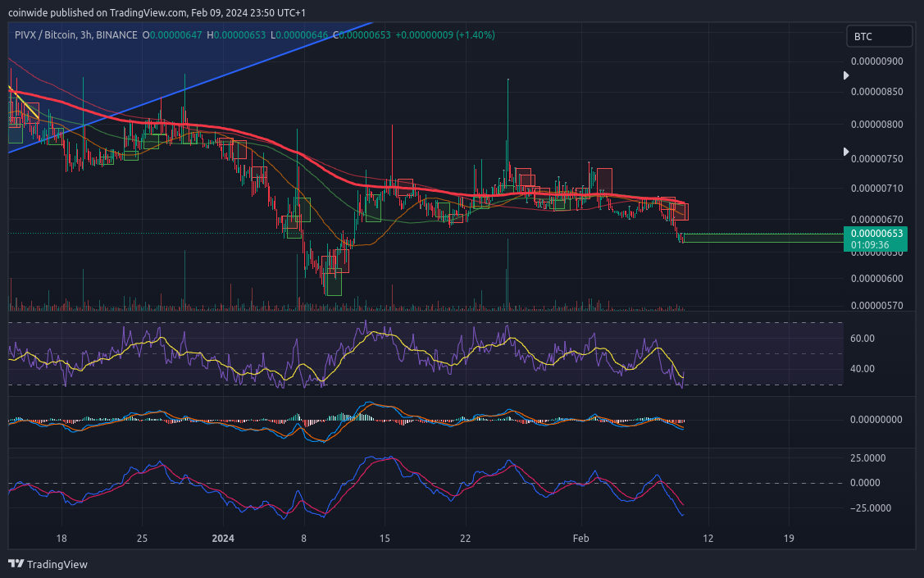Click the date label 22 on time axis
924x578 pixels.
pyautogui.click(x=466, y=538)
